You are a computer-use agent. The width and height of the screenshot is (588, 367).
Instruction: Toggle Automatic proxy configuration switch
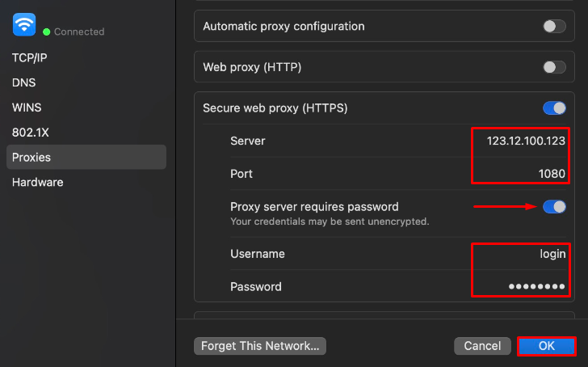tap(554, 27)
